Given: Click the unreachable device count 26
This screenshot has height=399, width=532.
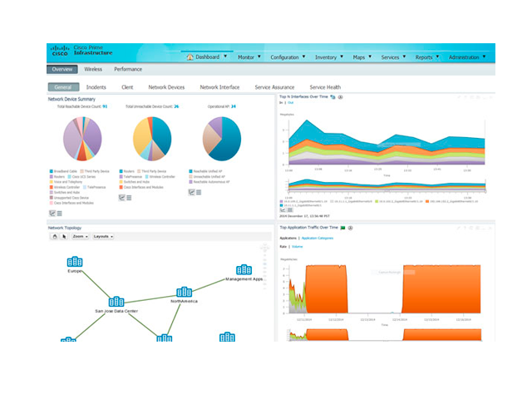Looking at the screenshot, I should pyautogui.click(x=176, y=106).
